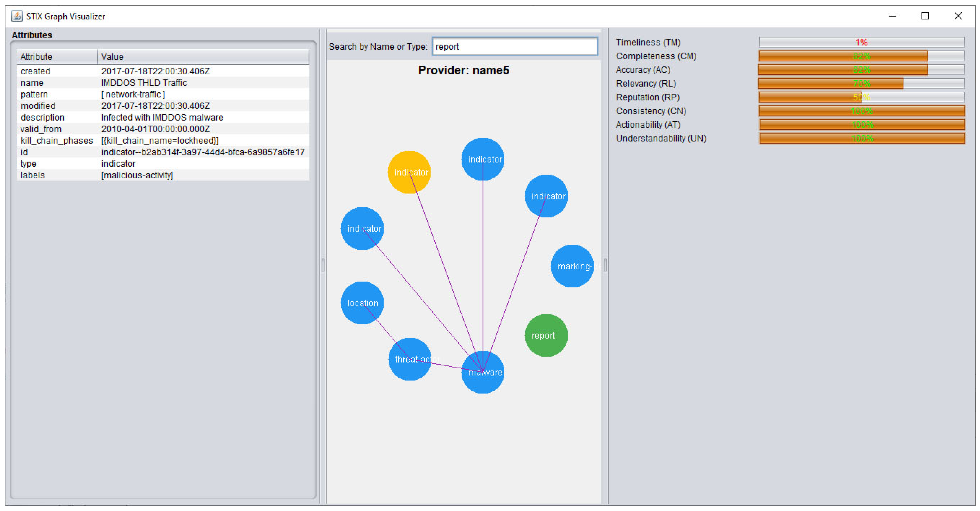
Task: Click the yellow highlighted indicator node
Action: click(x=409, y=172)
